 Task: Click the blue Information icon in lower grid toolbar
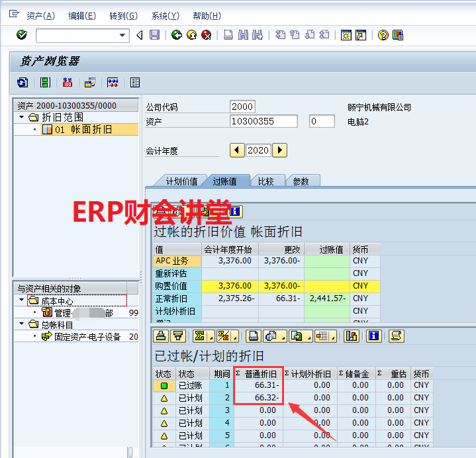(374, 336)
